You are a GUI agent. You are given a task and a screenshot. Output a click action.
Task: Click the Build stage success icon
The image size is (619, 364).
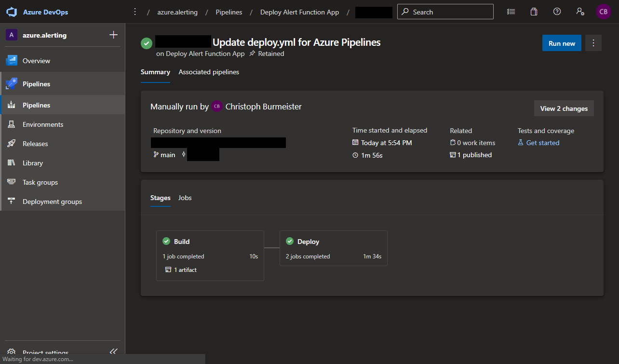coord(166,242)
